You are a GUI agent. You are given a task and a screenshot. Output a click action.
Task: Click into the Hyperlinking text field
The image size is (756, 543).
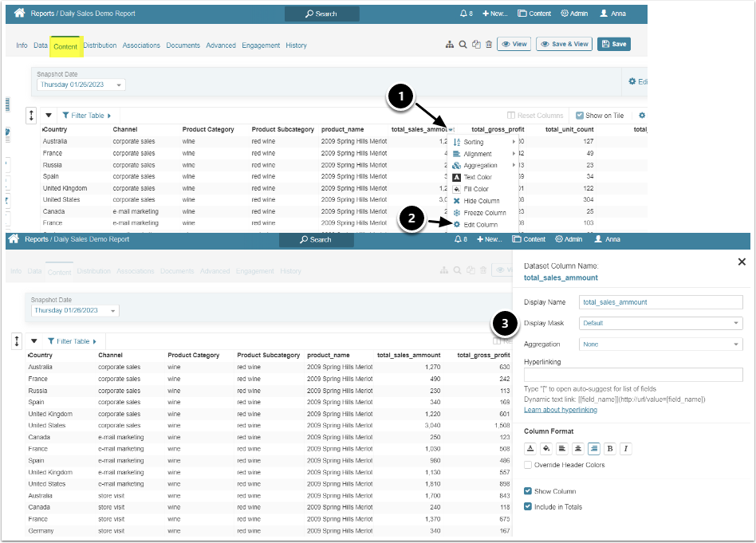click(x=633, y=375)
